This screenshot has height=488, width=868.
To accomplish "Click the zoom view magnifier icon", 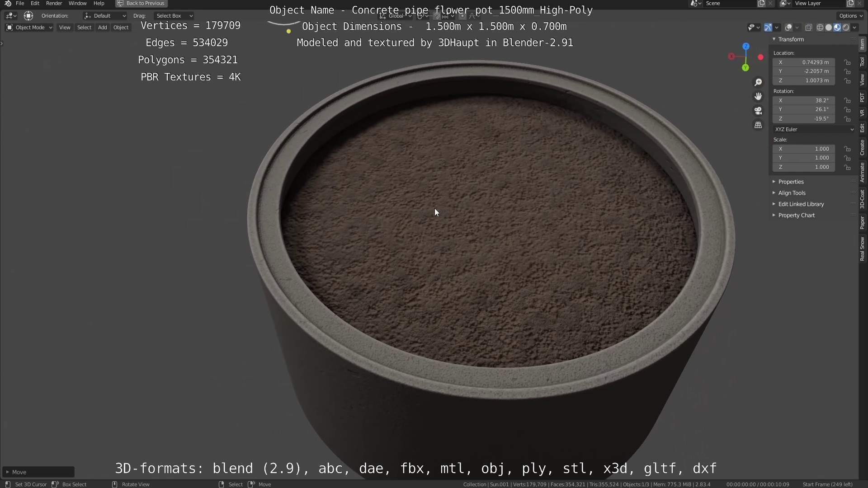I will (x=758, y=82).
